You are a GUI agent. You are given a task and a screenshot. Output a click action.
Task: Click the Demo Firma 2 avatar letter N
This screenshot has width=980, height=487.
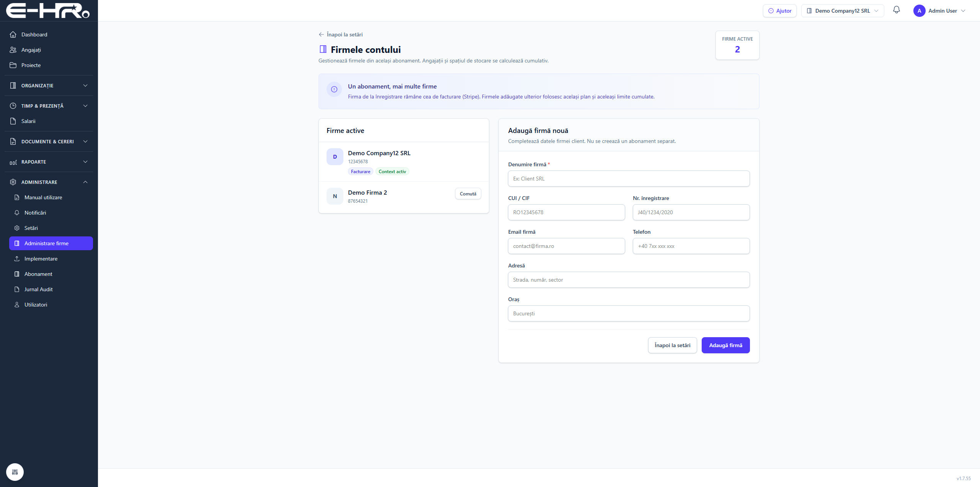[335, 196]
